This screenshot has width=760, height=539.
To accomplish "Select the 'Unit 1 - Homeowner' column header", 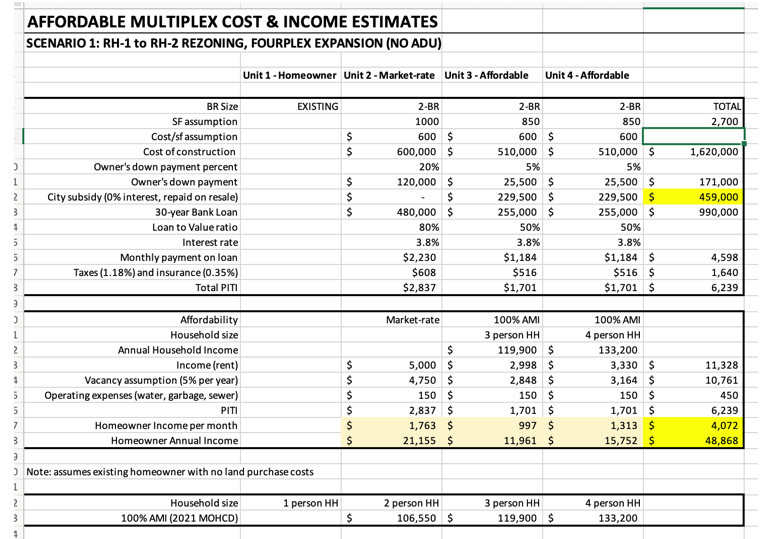I will (x=289, y=75).
